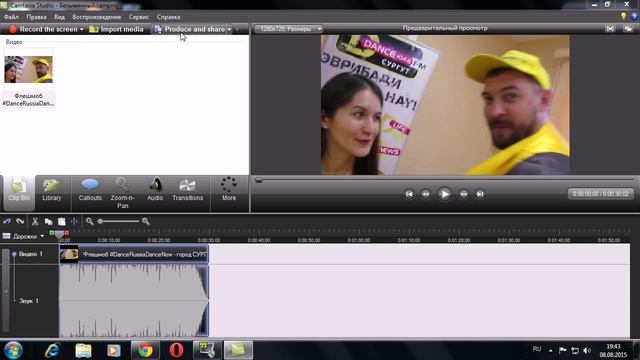Click the green selection start marker
This screenshot has width=640, height=360.
pos(52,233)
